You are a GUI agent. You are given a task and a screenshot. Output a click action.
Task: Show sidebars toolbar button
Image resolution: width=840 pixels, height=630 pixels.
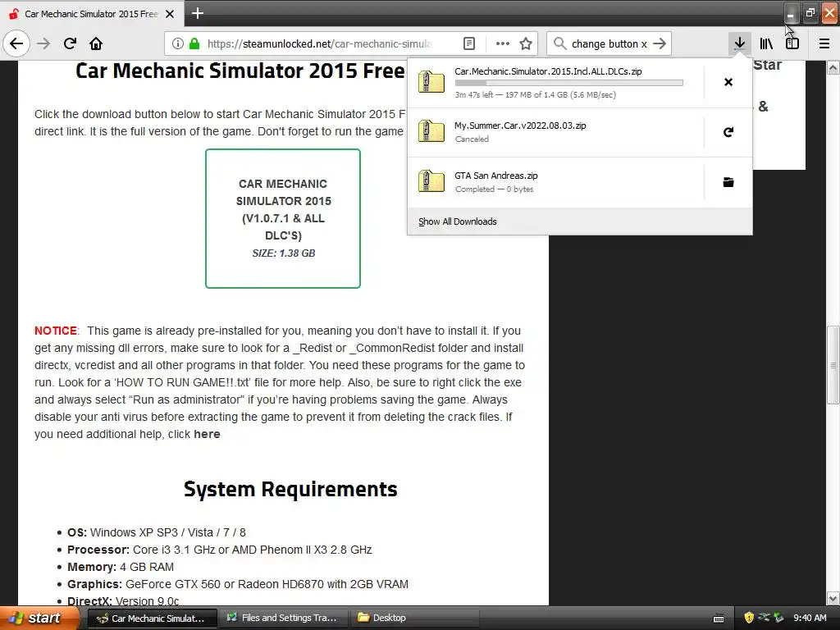(x=792, y=43)
